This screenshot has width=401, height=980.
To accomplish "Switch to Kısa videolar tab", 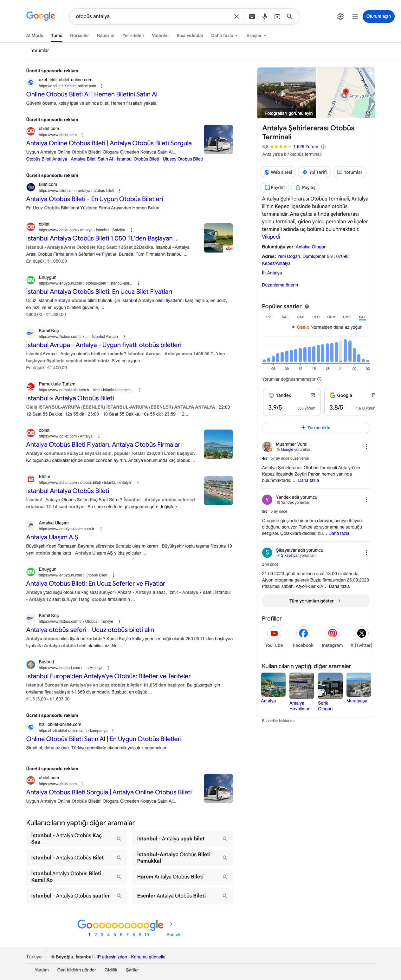I will (x=190, y=36).
